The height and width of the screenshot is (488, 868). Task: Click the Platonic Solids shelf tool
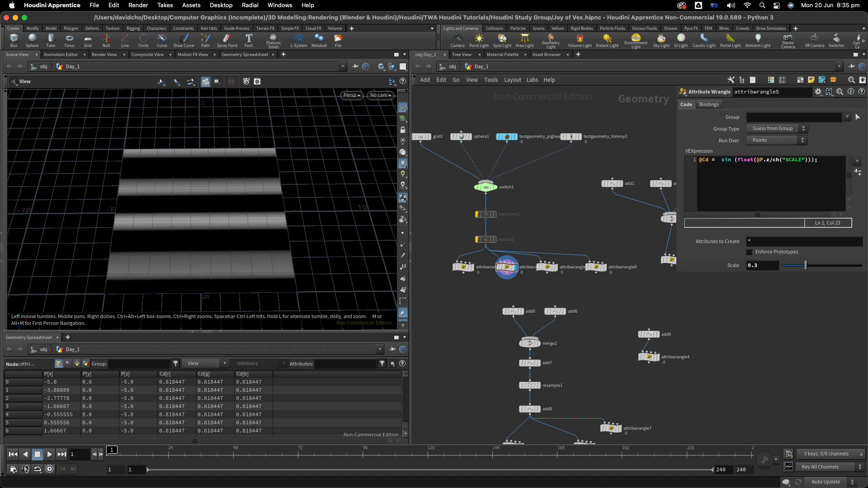(x=273, y=40)
